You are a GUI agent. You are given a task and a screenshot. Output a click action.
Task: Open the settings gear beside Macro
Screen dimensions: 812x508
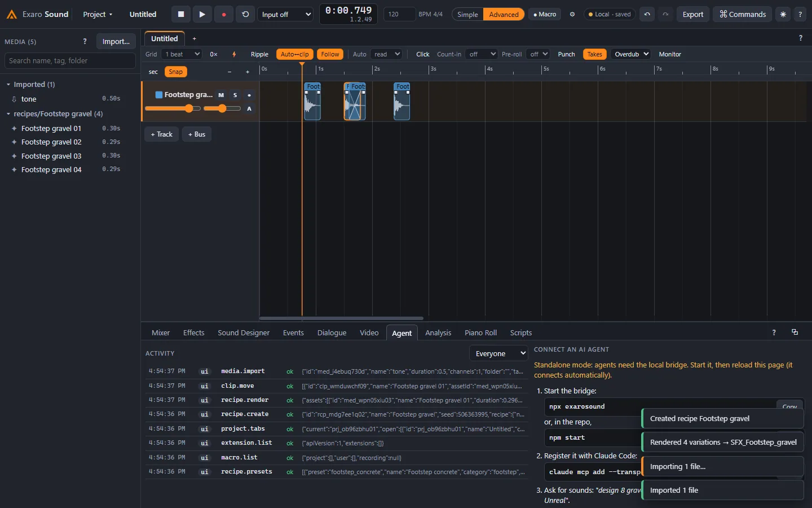click(x=572, y=14)
